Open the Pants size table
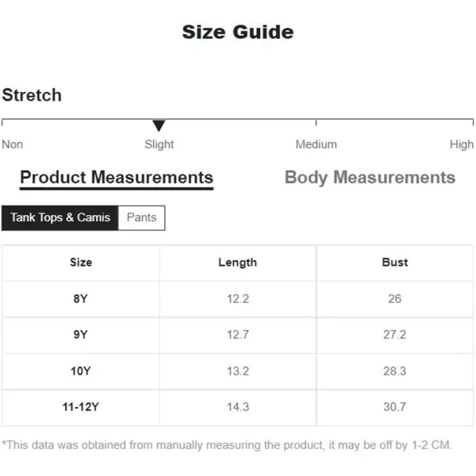The width and height of the screenshot is (476, 476). pyautogui.click(x=141, y=217)
